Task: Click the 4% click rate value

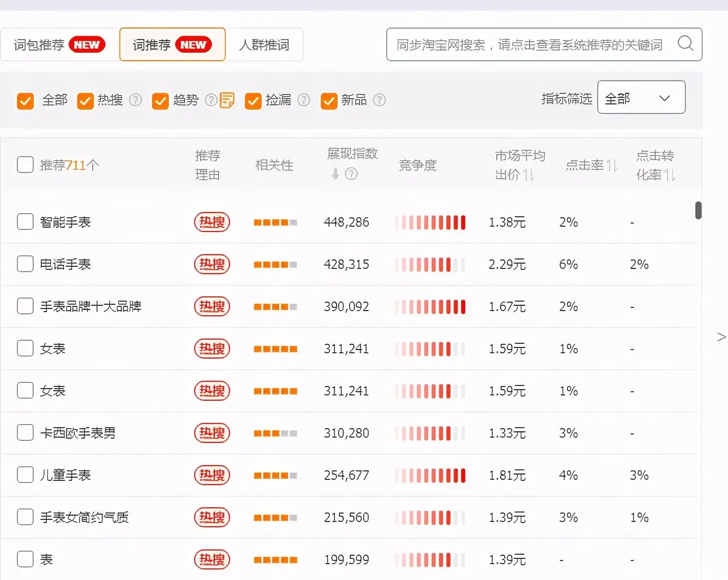Action: pos(569,475)
